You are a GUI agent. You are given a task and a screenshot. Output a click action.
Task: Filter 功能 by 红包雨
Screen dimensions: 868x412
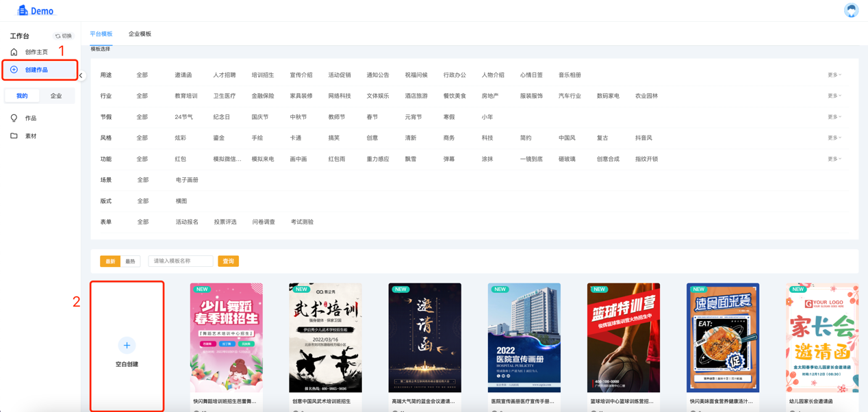[x=337, y=159]
